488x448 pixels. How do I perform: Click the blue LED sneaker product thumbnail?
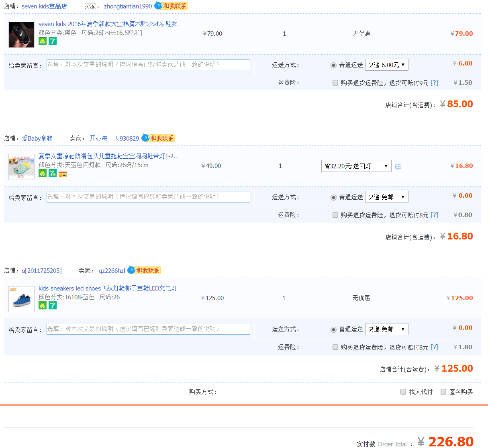[22, 299]
